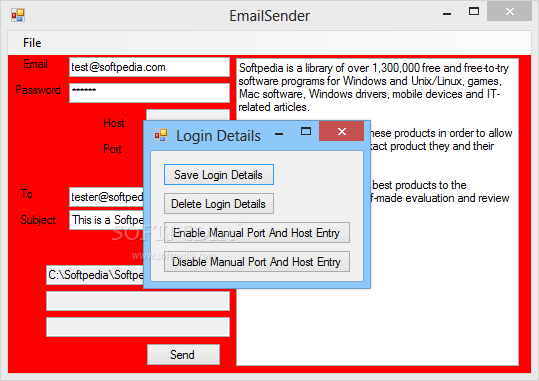Click the second empty attachment field
Screen dimensions: 539x381
coord(138,301)
